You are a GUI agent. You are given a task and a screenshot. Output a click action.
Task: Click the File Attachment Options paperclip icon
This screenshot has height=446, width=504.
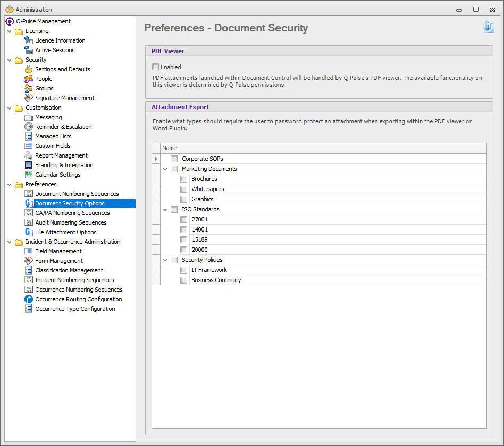click(29, 232)
